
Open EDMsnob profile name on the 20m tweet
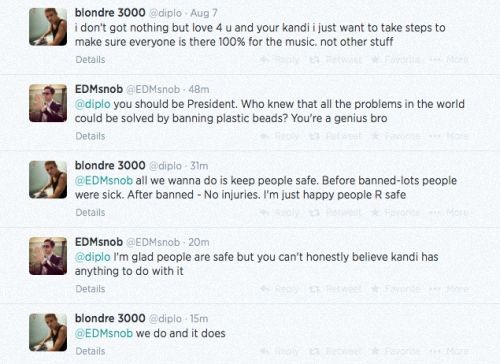(99, 242)
